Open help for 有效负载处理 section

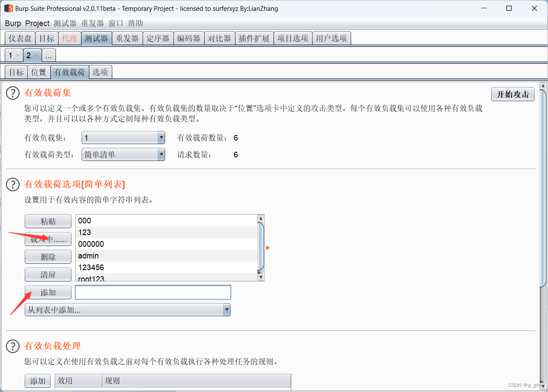click(13, 346)
